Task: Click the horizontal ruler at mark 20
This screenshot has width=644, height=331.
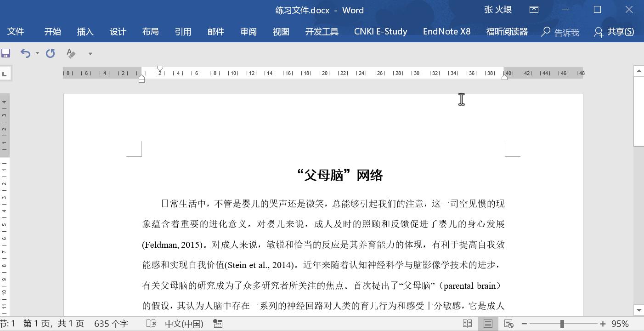Action: coord(325,73)
